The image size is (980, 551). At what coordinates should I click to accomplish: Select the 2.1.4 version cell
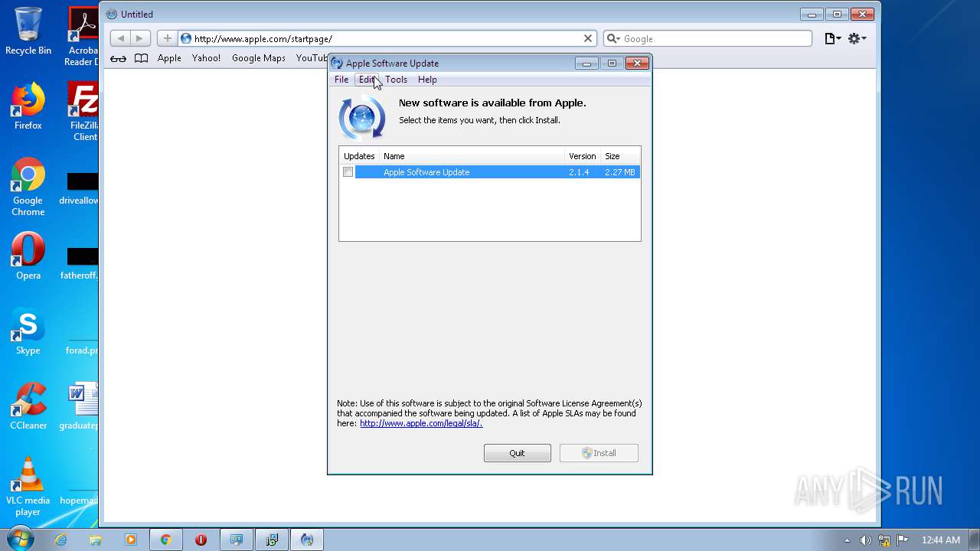pos(579,172)
